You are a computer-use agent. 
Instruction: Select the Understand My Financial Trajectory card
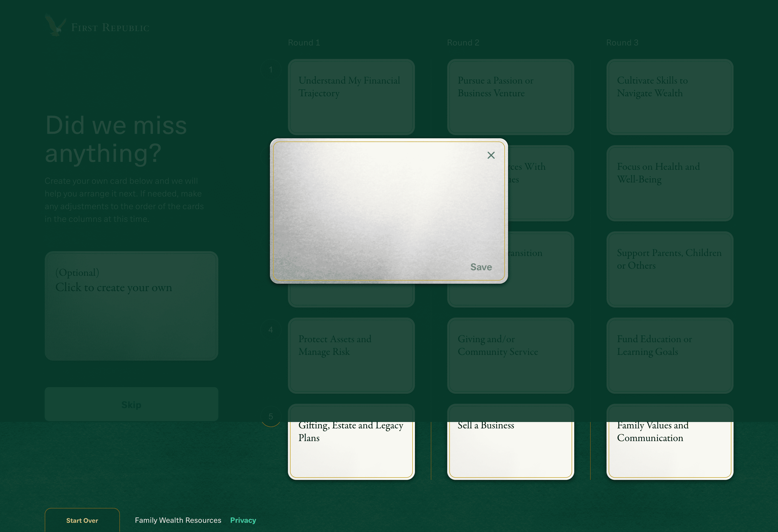click(351, 97)
